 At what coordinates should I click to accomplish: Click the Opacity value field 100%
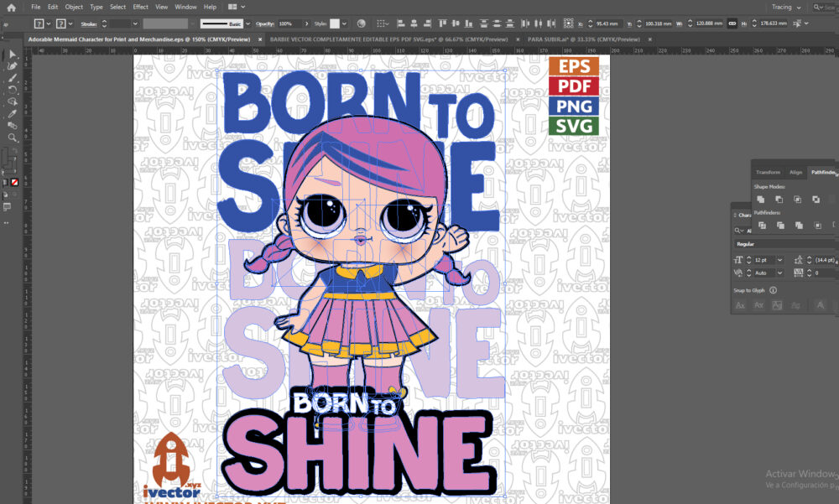289,23
